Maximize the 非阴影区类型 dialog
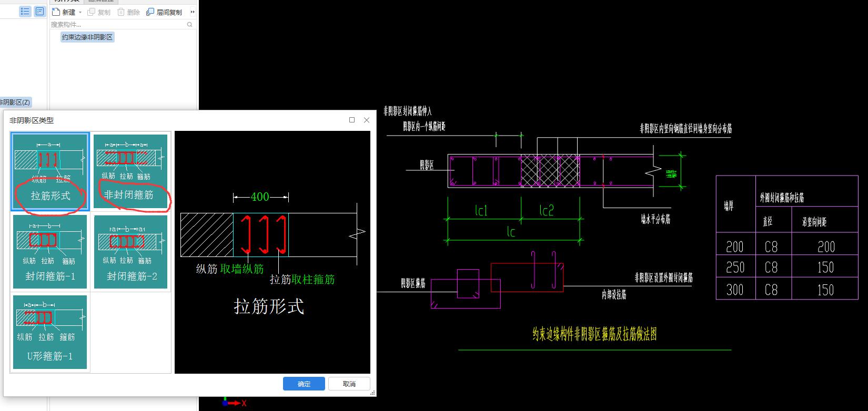Image resolution: width=868 pixels, height=411 pixels. click(x=352, y=120)
